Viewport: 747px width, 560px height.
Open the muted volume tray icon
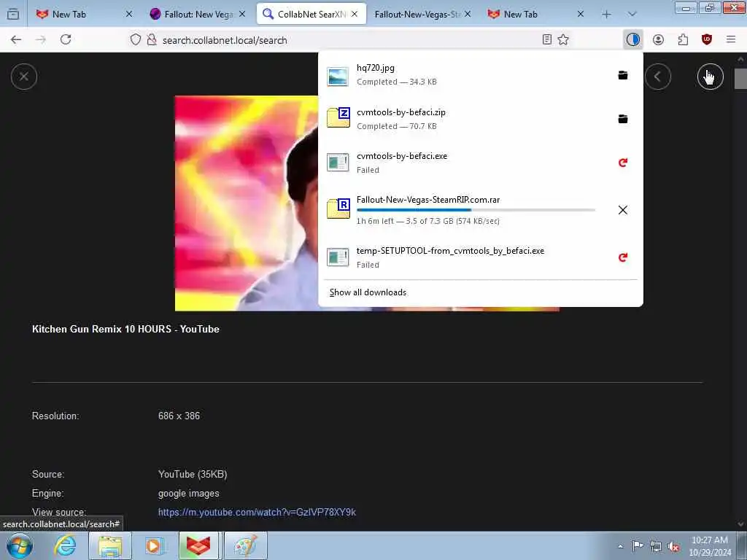(673, 547)
